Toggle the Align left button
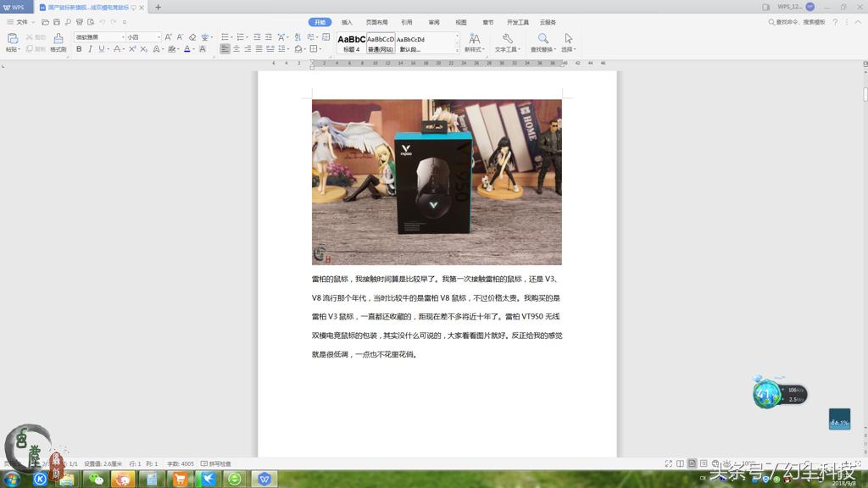The width and height of the screenshot is (868, 488). [x=225, y=49]
